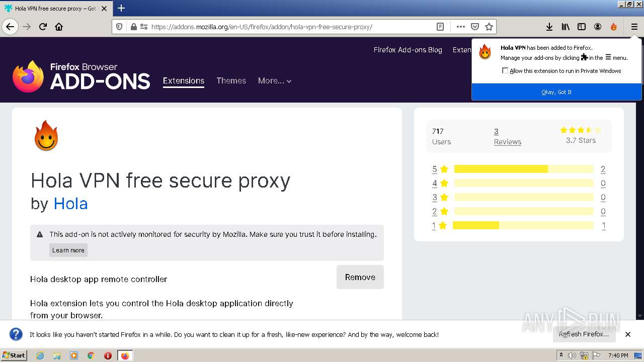Open the count of 5 star reviews
This screenshot has width=644, height=362.
(603, 169)
